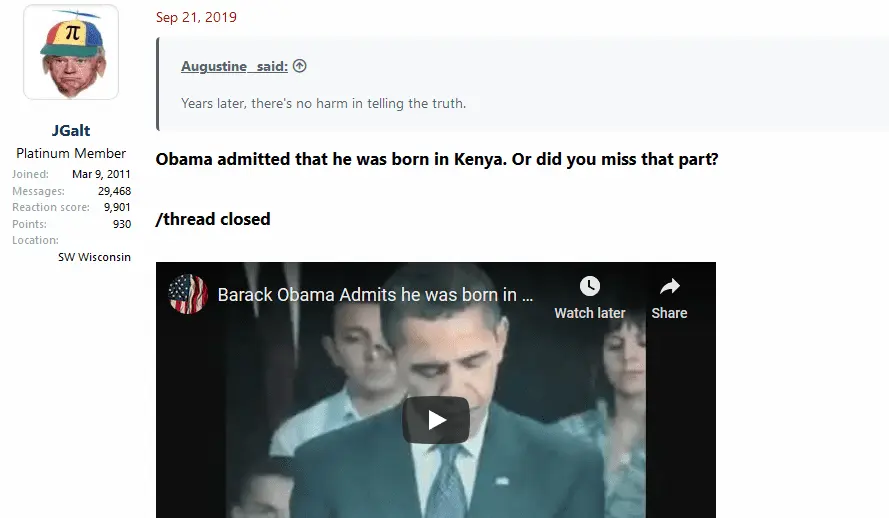Click the Sep 21, 2019 post date

click(x=196, y=17)
